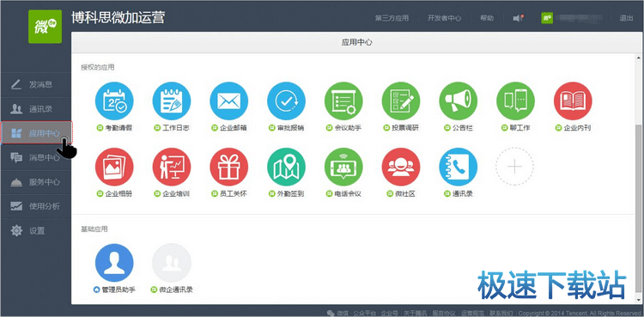Click the vertical scrollbar on the right
The image size is (644, 317).
[x=638, y=208]
